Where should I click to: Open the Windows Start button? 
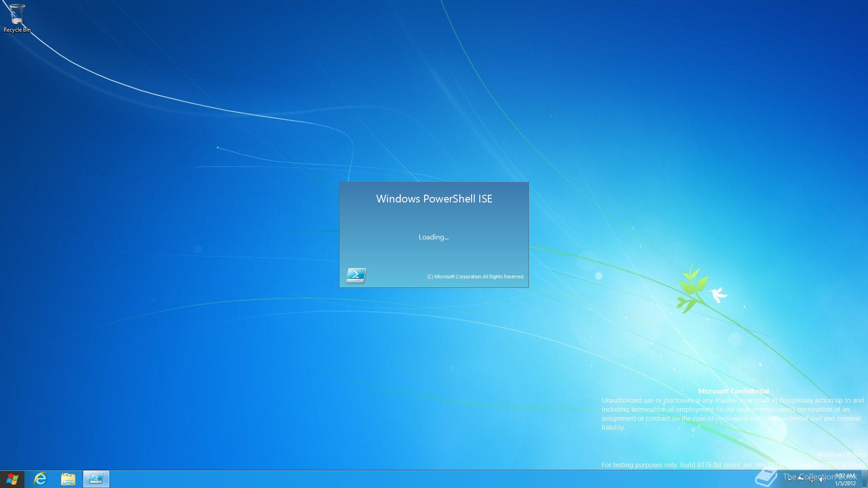(x=12, y=479)
